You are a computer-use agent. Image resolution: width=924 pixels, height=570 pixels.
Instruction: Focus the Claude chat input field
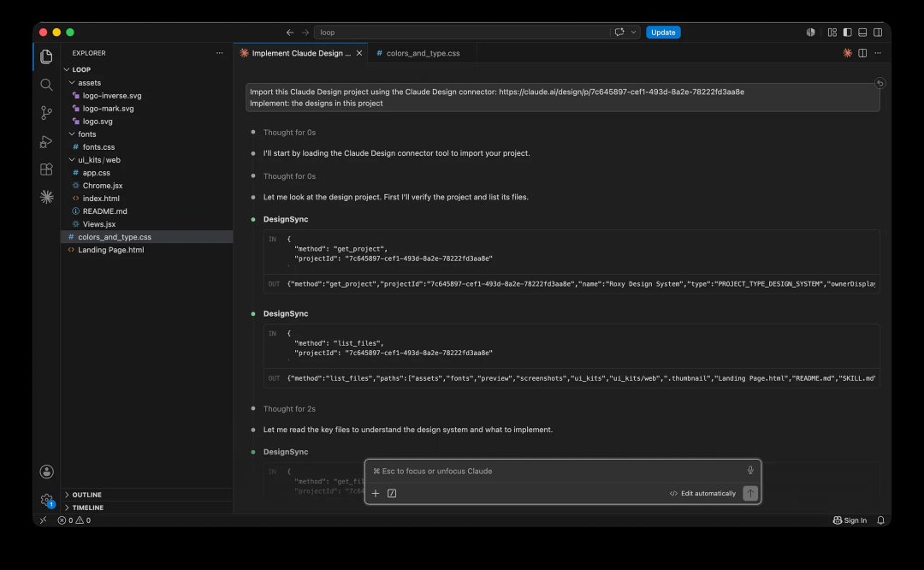click(557, 471)
